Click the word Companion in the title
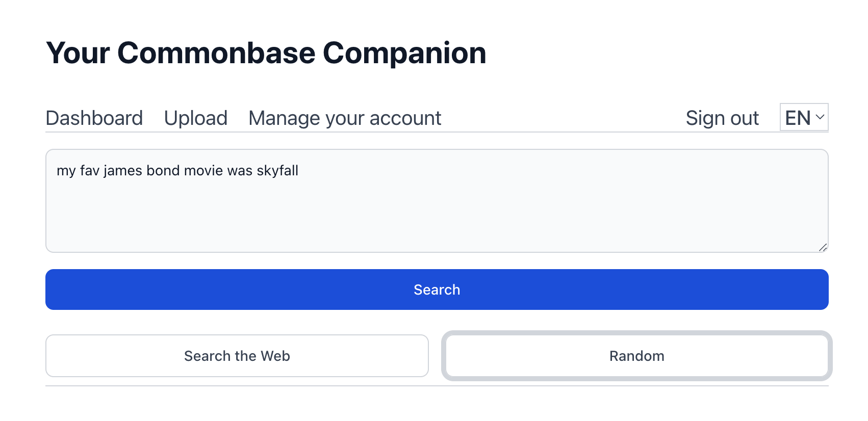The height and width of the screenshot is (421, 868). (x=404, y=53)
